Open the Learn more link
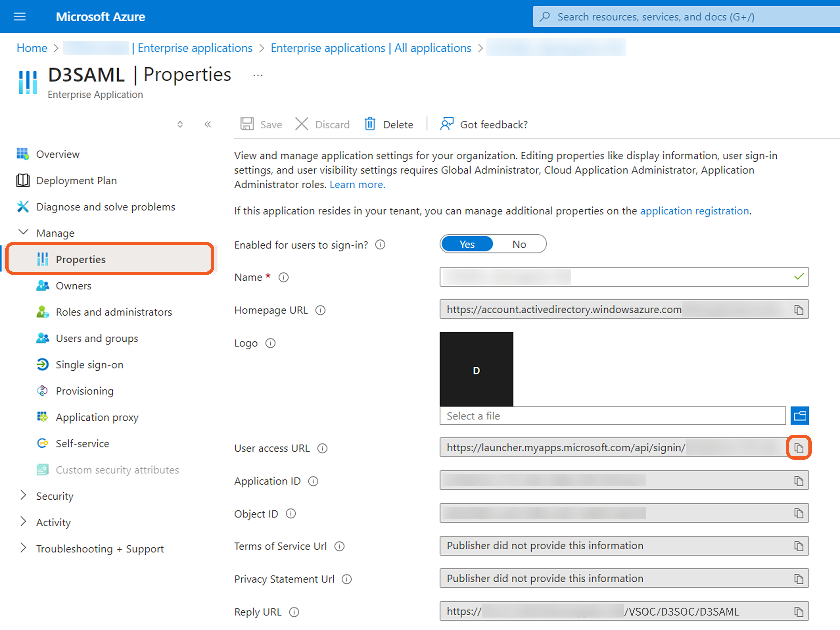This screenshot has height=630, width=840. 357,185
